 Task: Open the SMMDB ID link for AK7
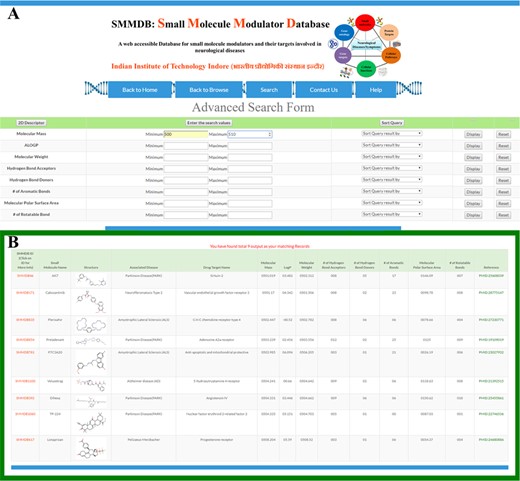[x=25, y=276]
